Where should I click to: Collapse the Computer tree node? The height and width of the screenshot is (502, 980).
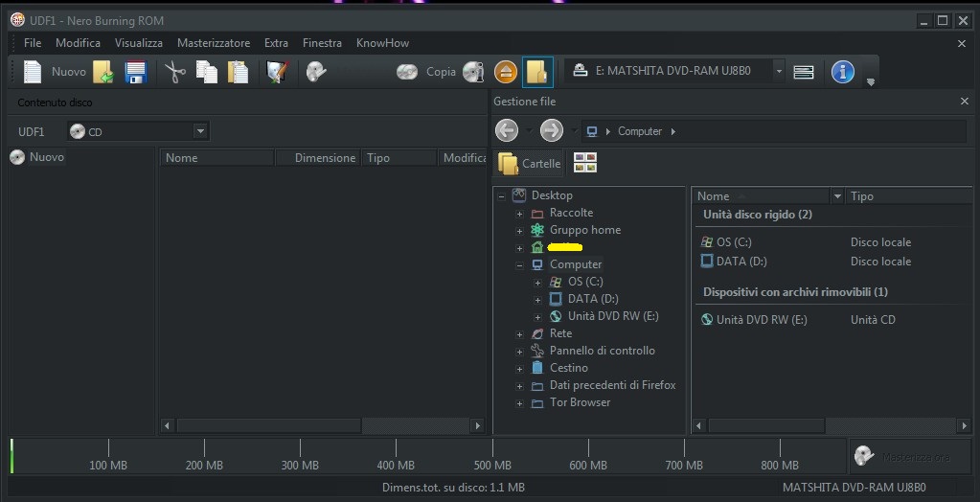(519, 265)
